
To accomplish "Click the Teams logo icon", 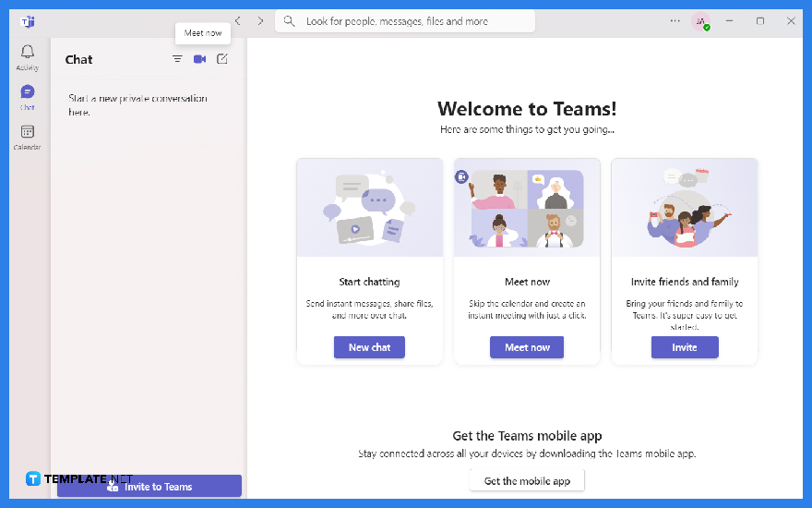I will click(28, 22).
